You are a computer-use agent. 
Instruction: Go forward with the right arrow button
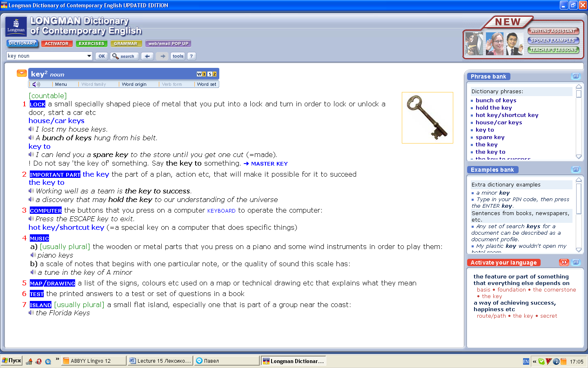[163, 56]
